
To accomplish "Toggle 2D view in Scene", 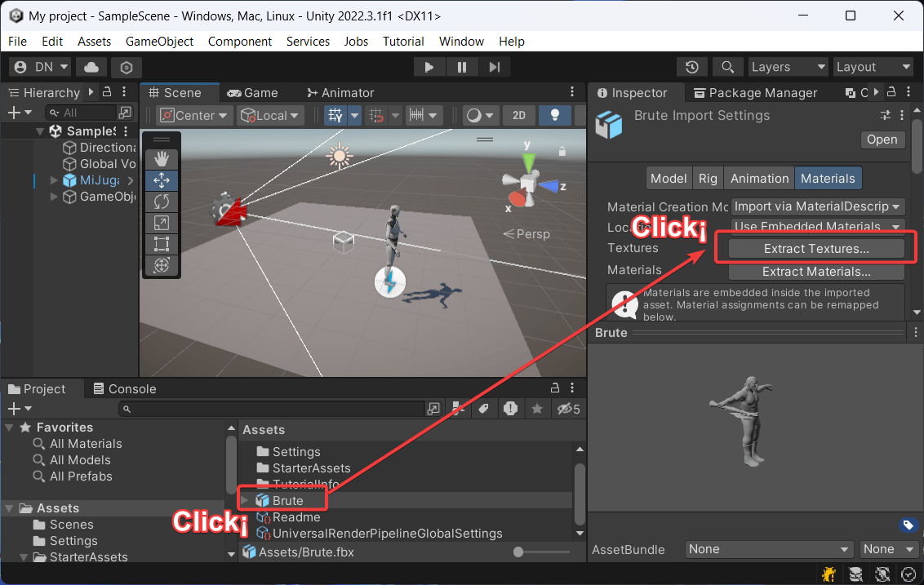I will [x=518, y=116].
